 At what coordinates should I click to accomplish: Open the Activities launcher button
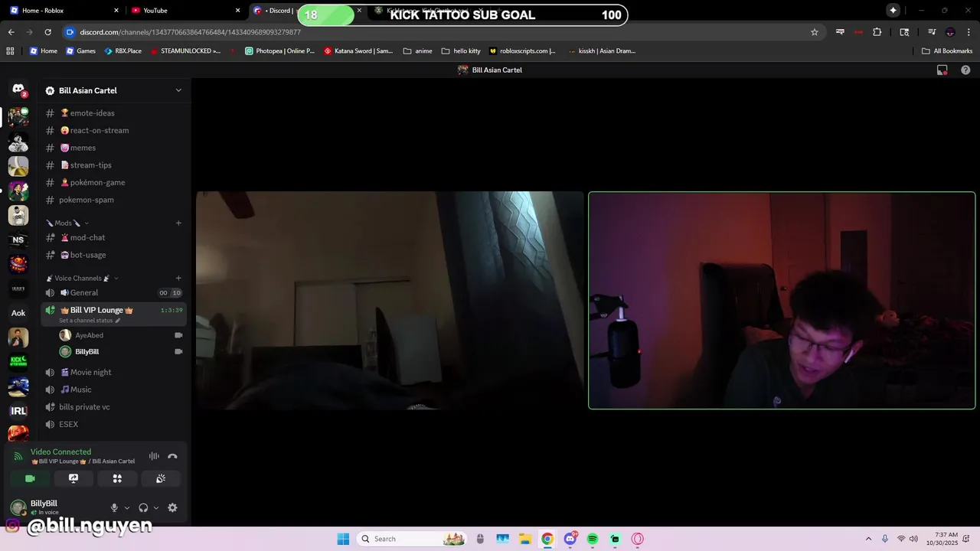coord(117,478)
